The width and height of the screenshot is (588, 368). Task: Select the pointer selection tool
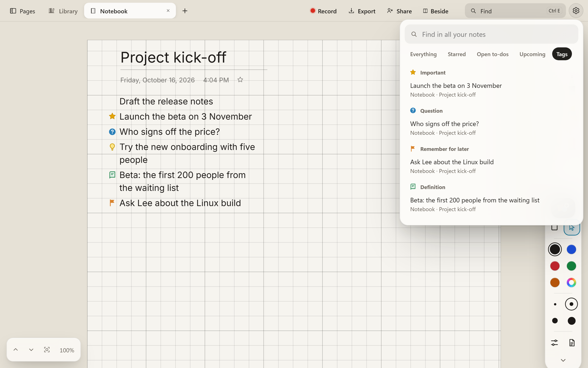pyautogui.click(x=571, y=227)
